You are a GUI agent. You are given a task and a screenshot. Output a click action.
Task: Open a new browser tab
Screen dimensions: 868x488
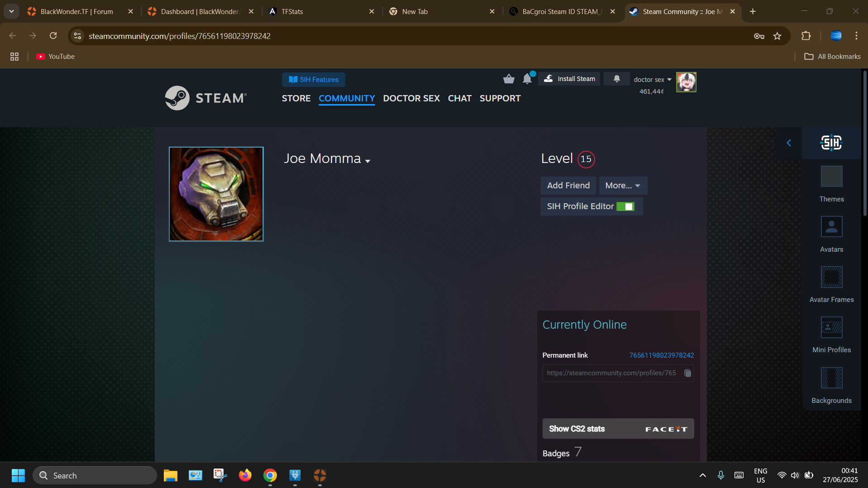click(753, 12)
